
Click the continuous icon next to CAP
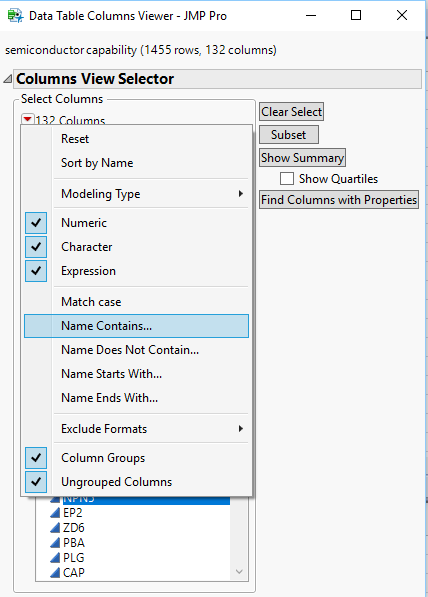pos(55,572)
